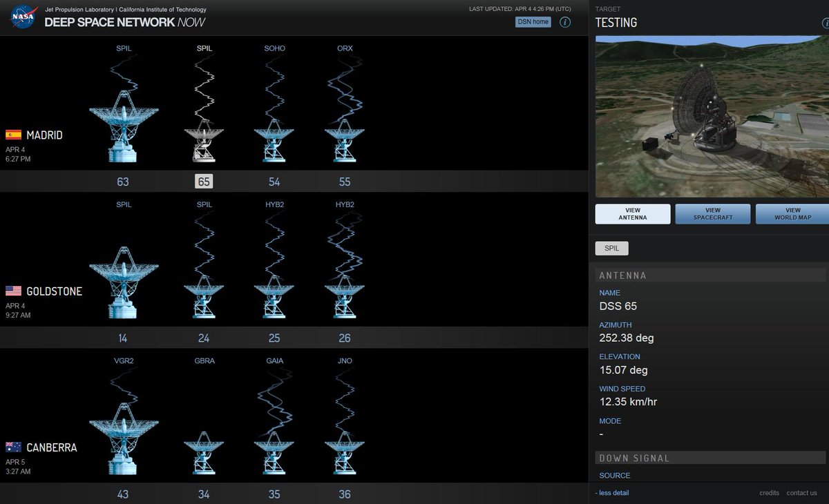
Task: Click the Australia flag next to Canberra
Action: click(14, 447)
